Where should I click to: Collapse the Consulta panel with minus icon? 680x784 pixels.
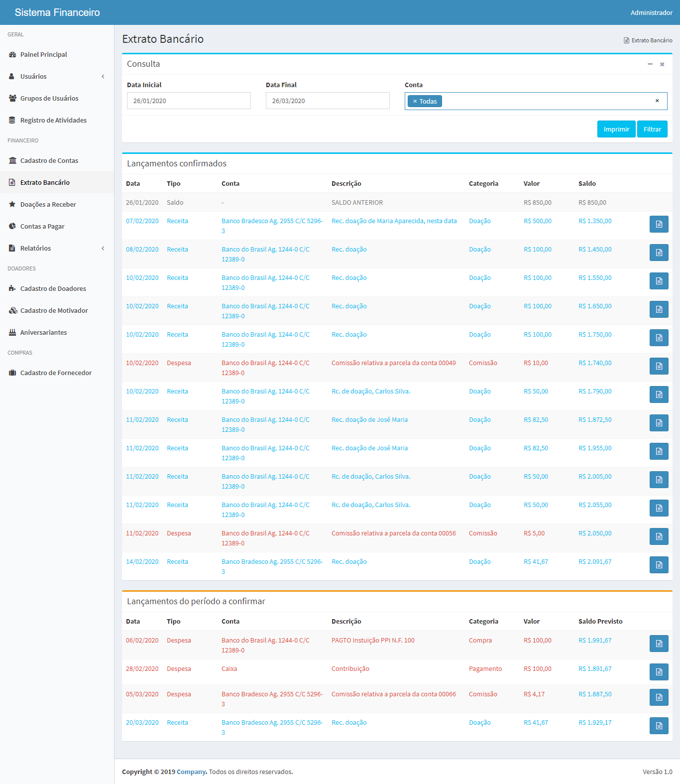tap(650, 64)
